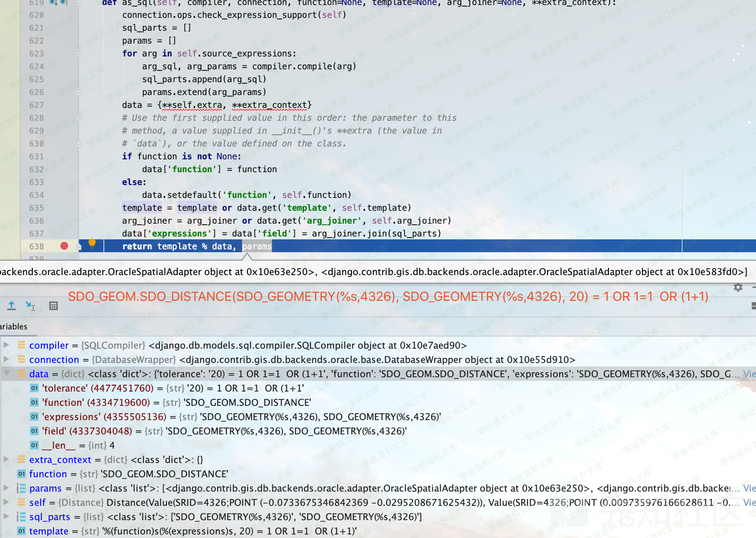The image size is (756, 538).
Task: Toggle the red breakpoint on line 638
Action: pyautogui.click(x=64, y=246)
